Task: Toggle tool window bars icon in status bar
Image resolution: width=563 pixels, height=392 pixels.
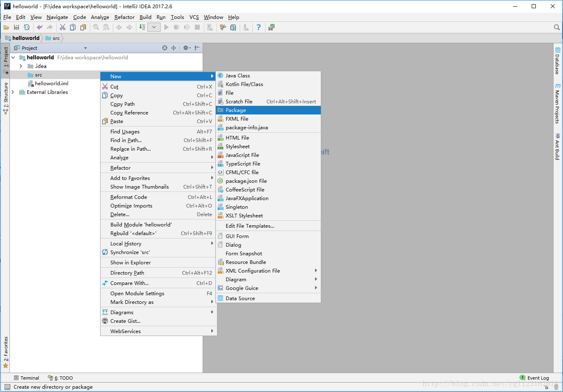Action: click(7, 387)
